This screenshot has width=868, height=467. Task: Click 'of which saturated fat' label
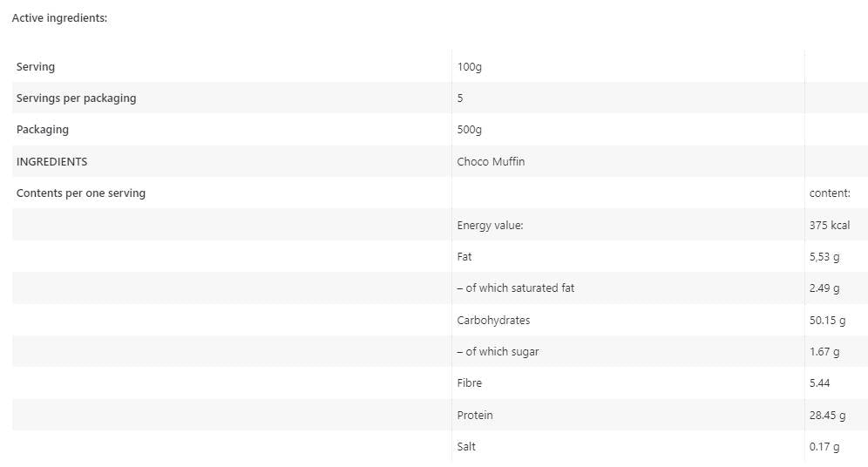(515, 288)
